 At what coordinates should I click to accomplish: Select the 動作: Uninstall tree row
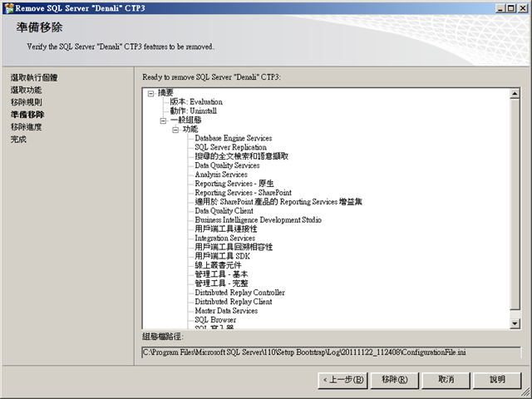(193, 111)
